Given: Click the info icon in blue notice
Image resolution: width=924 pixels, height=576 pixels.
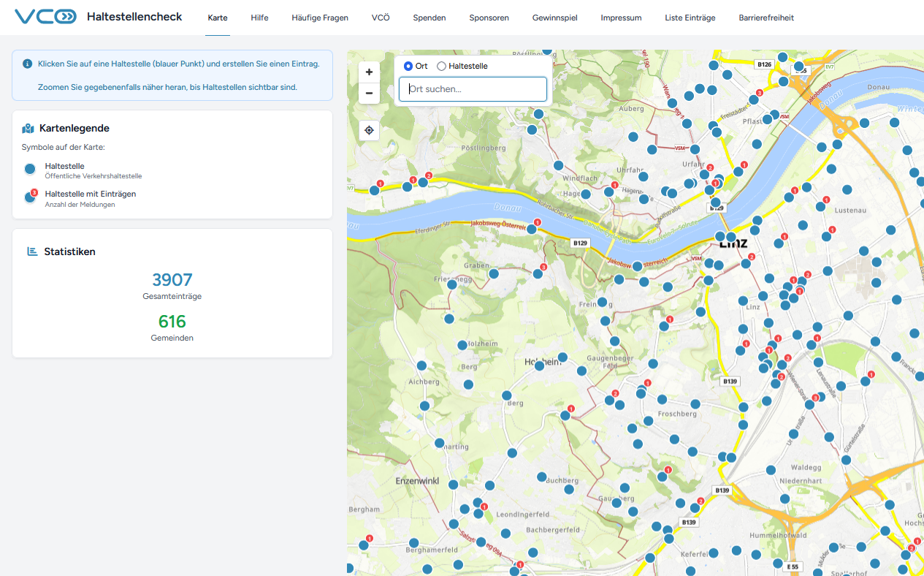Looking at the screenshot, I should pos(28,64).
